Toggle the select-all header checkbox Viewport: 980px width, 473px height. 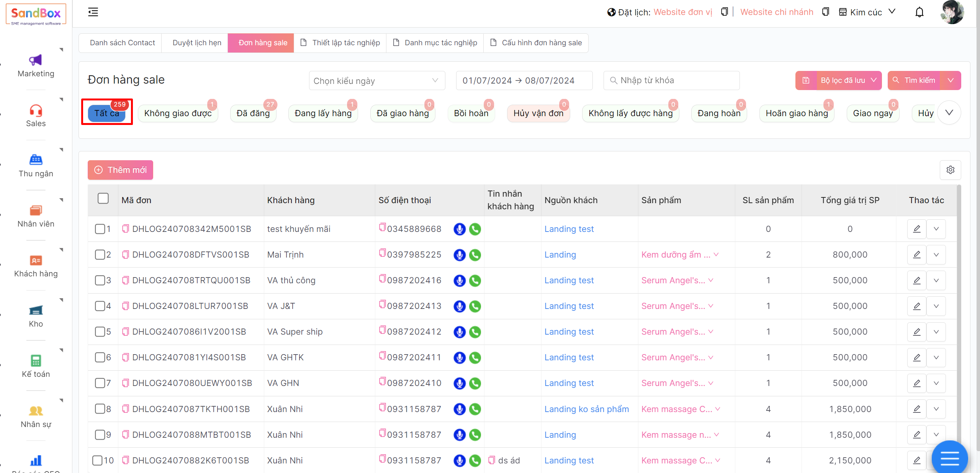click(x=103, y=199)
